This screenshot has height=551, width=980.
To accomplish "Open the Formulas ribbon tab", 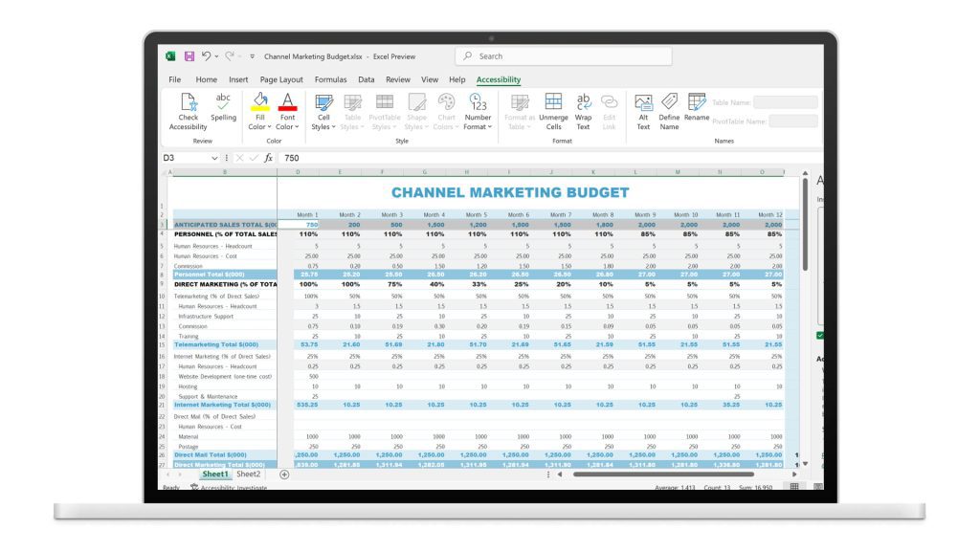I will [x=330, y=79].
